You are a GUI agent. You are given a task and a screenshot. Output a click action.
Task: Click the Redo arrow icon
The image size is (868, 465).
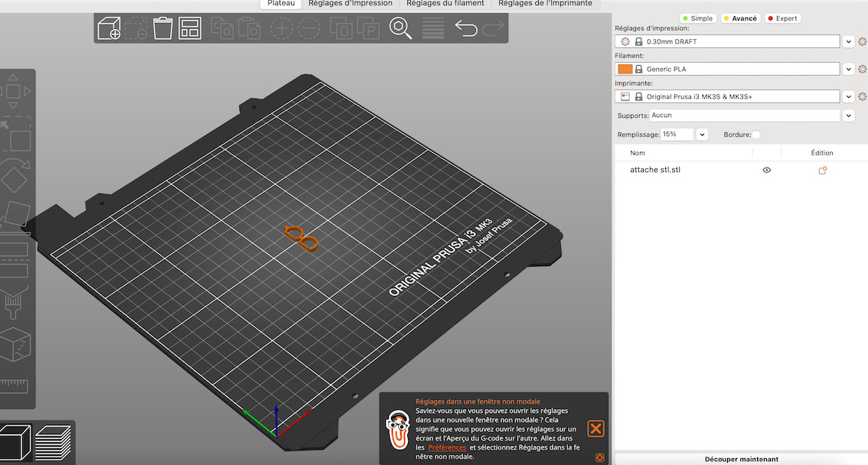click(493, 28)
